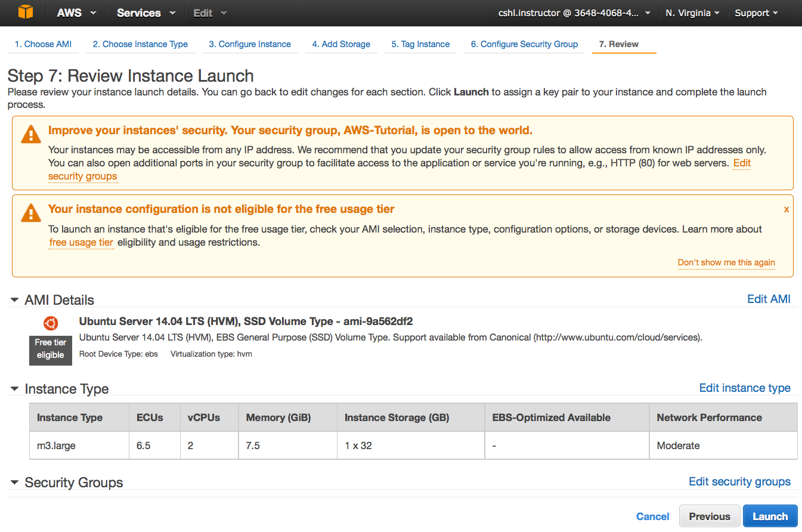This screenshot has height=532, width=802.
Task: Click the 7.5 memory value cell
Action: point(288,446)
